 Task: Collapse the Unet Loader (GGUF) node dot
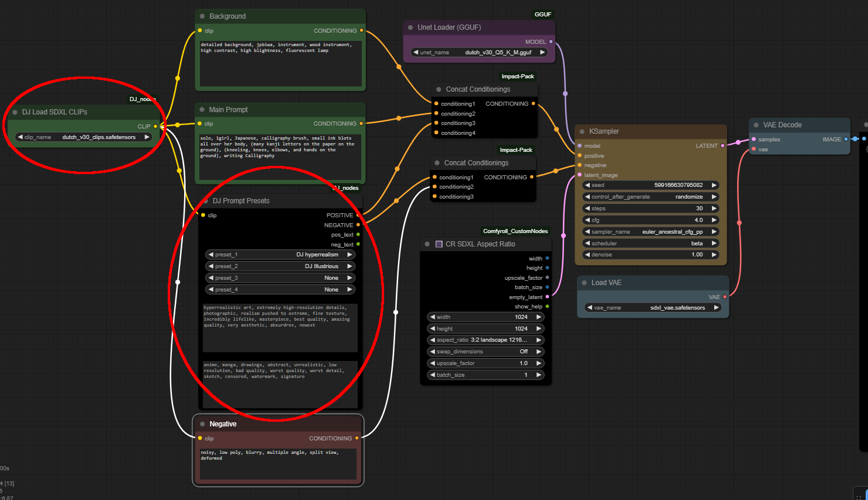click(x=410, y=27)
